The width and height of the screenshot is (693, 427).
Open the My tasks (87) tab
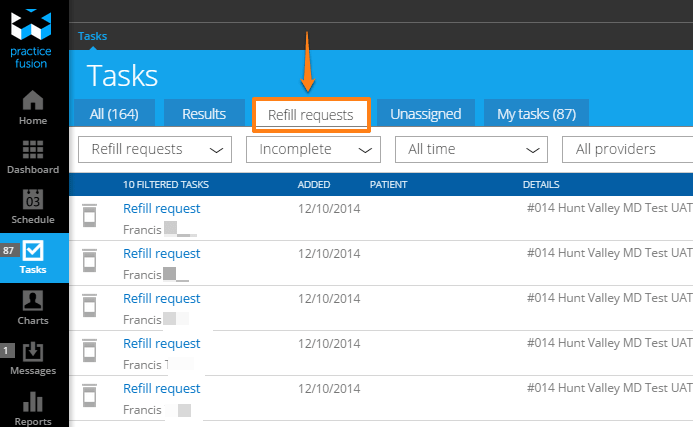[536, 114]
